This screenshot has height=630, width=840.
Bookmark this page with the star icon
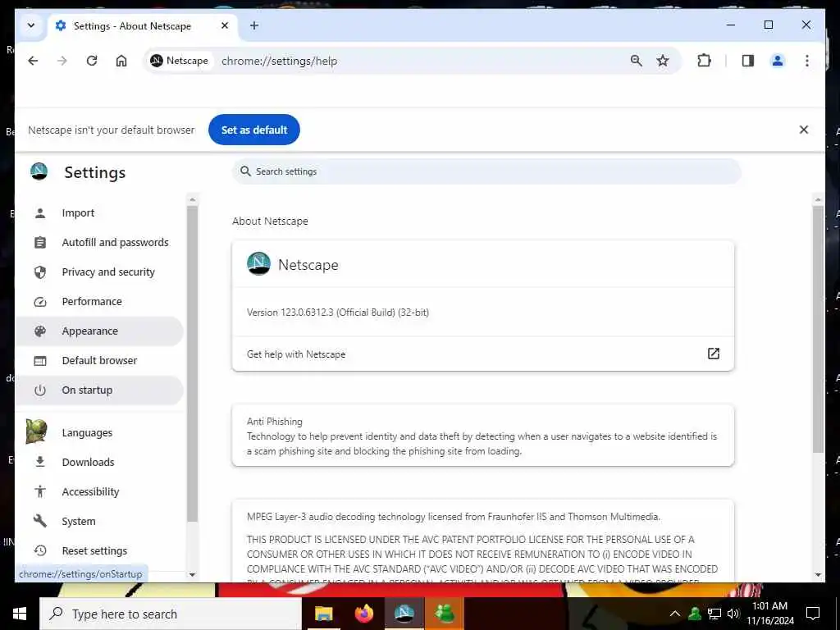click(x=663, y=61)
